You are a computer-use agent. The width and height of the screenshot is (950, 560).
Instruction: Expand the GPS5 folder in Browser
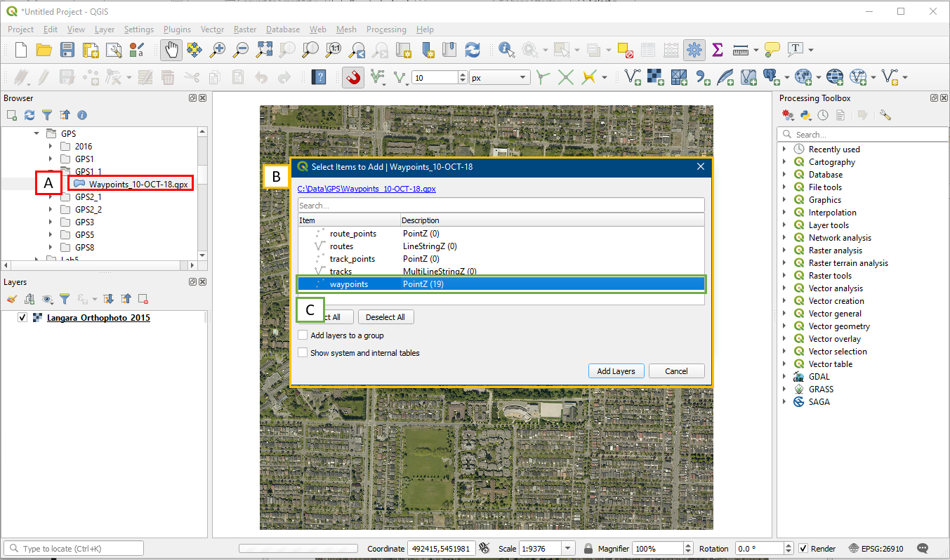51,235
